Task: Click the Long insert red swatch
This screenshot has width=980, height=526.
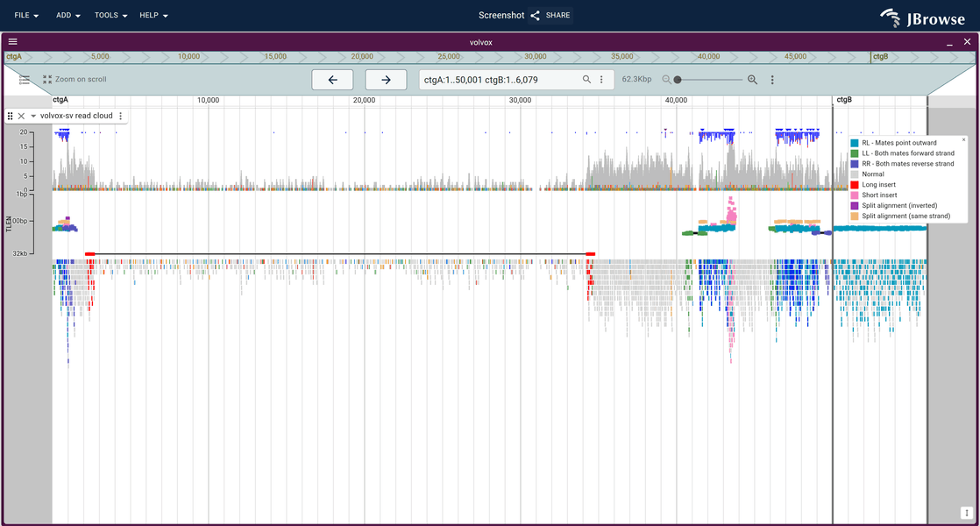Action: [855, 185]
